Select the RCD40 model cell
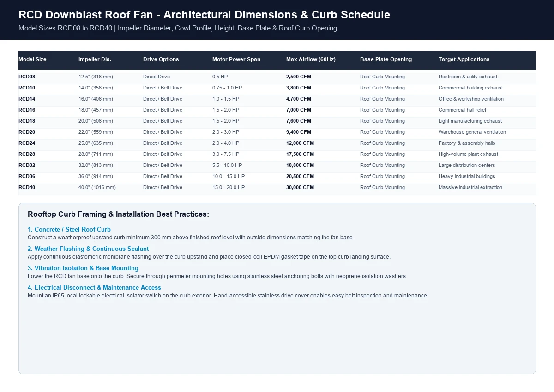The width and height of the screenshot is (554, 392). pos(27,187)
